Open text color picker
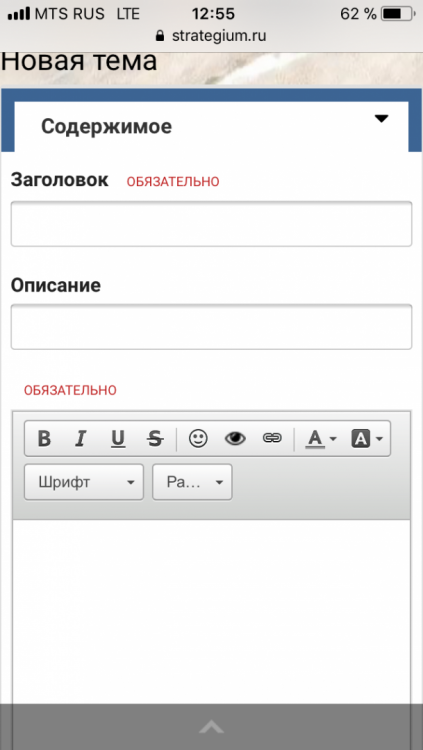The height and width of the screenshot is (750, 423). pos(321,438)
